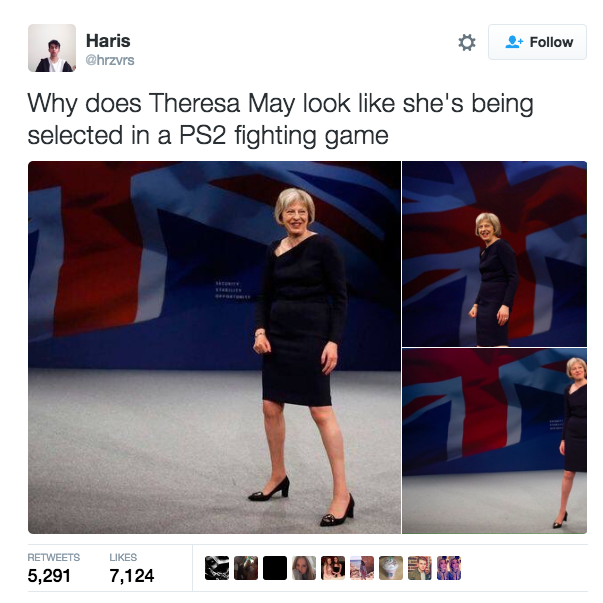Open the top-right tweet photo
This screenshot has width=603, height=603.
click(x=495, y=254)
